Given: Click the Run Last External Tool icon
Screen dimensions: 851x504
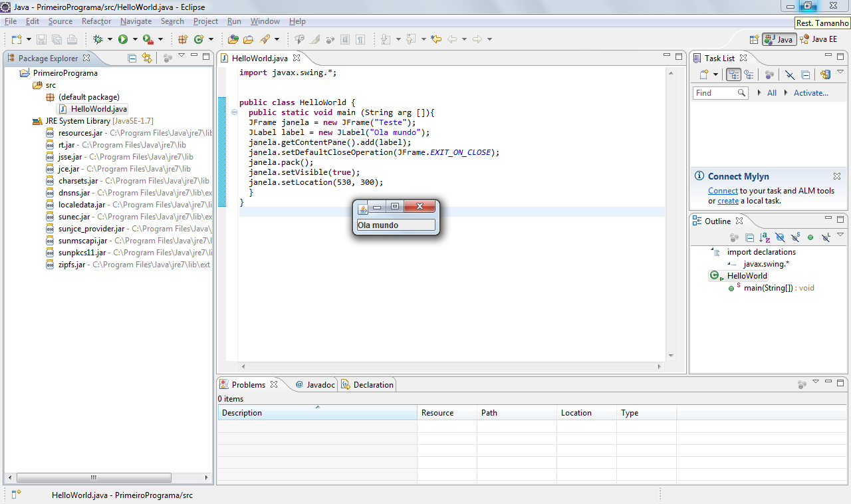Looking at the screenshot, I should [x=148, y=39].
